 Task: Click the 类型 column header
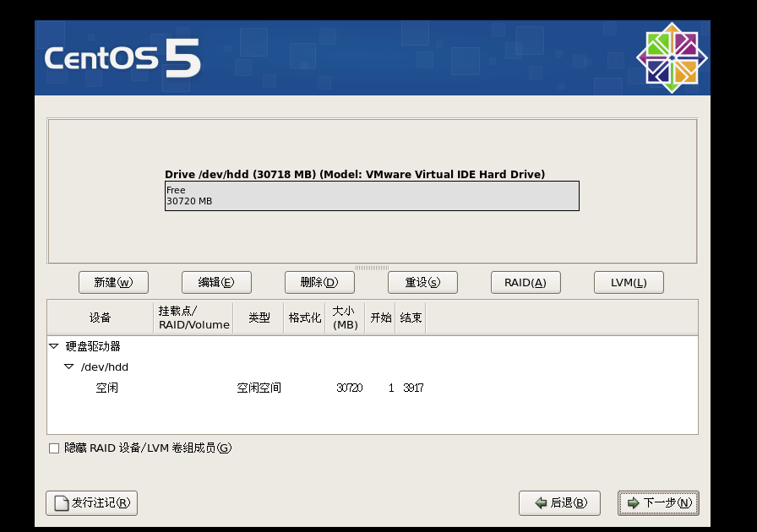[x=259, y=318]
